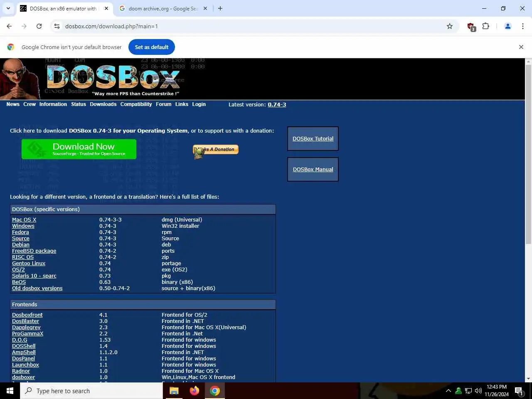
Task: Click the Set as default button
Action: (152, 47)
